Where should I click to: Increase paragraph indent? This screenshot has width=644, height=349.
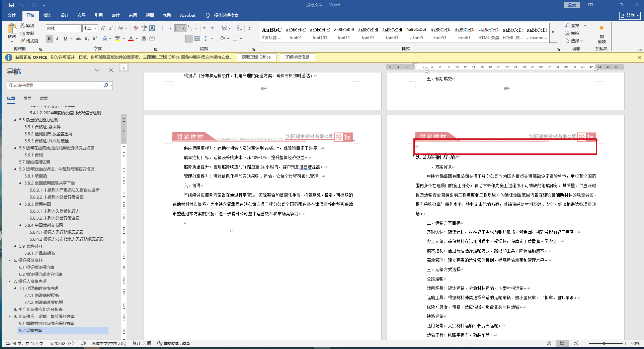point(214,28)
